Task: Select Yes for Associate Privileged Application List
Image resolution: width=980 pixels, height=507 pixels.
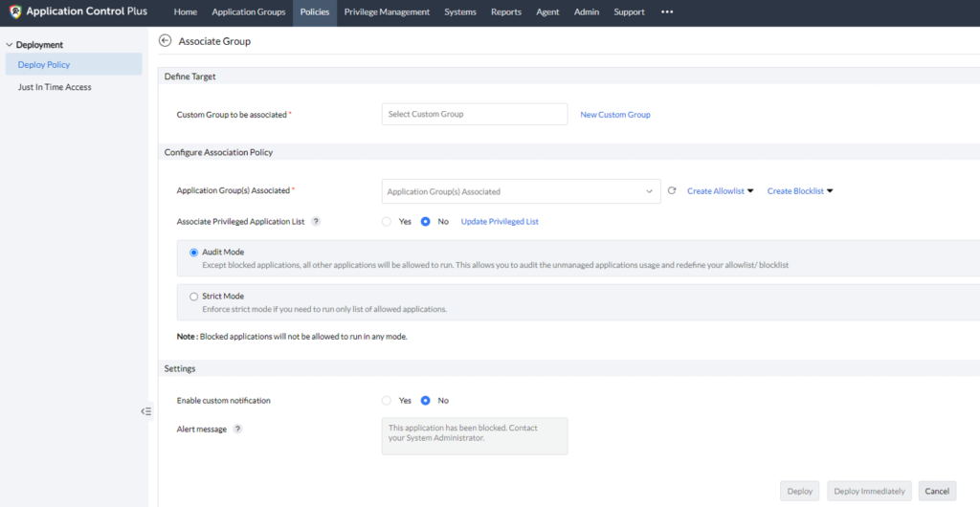Action: point(387,222)
